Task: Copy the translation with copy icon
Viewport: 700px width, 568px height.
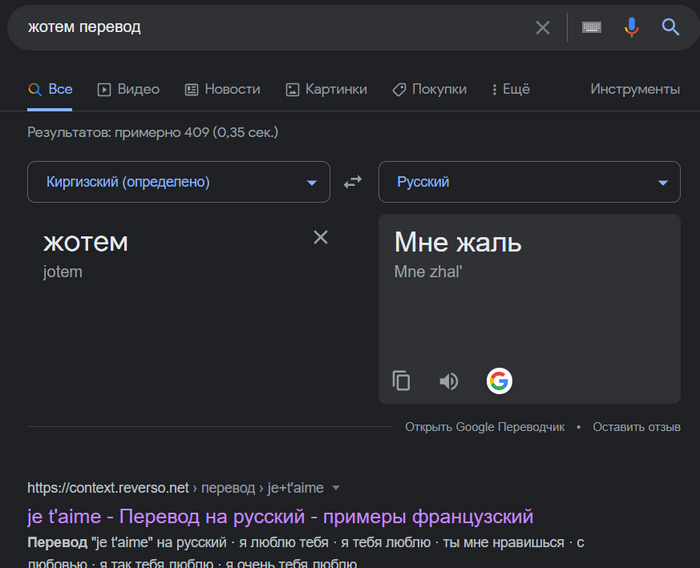Action: tap(401, 381)
